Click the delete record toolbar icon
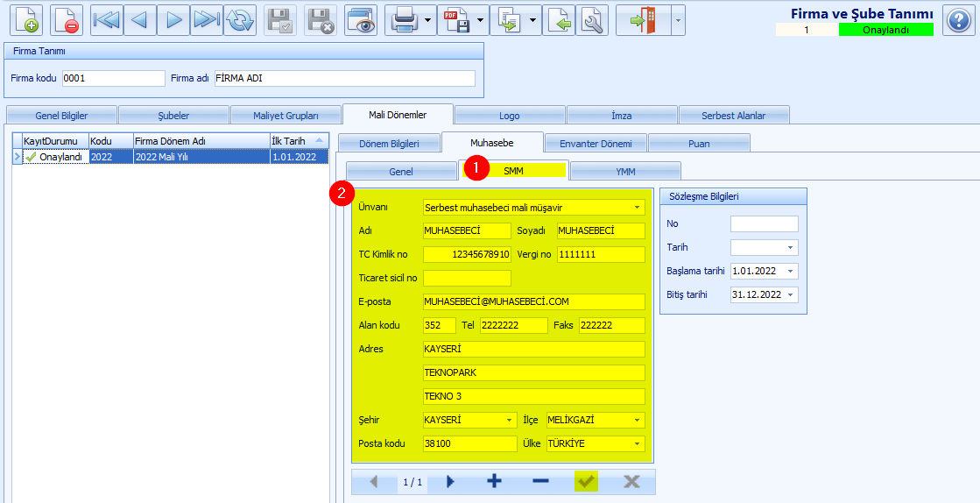 point(66,20)
